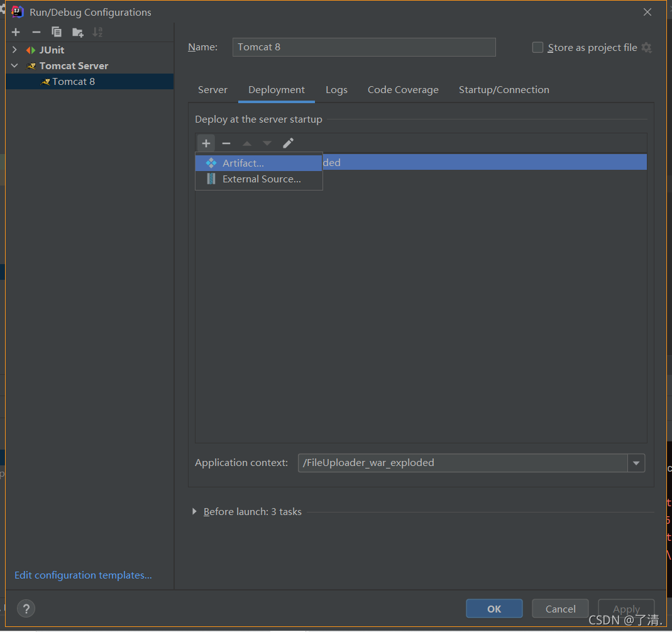
Task: Edit deployment artifact with pencil icon
Action: pyautogui.click(x=288, y=143)
